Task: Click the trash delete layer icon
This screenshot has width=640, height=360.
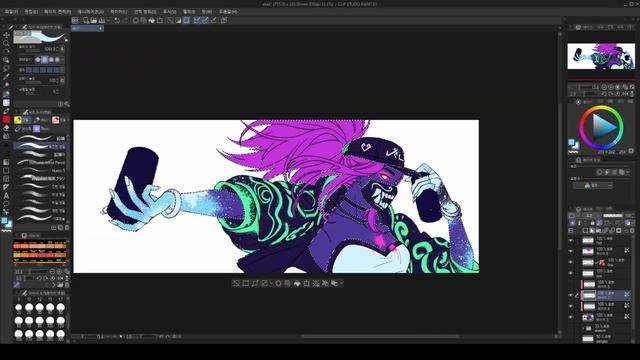Action: coord(633,230)
